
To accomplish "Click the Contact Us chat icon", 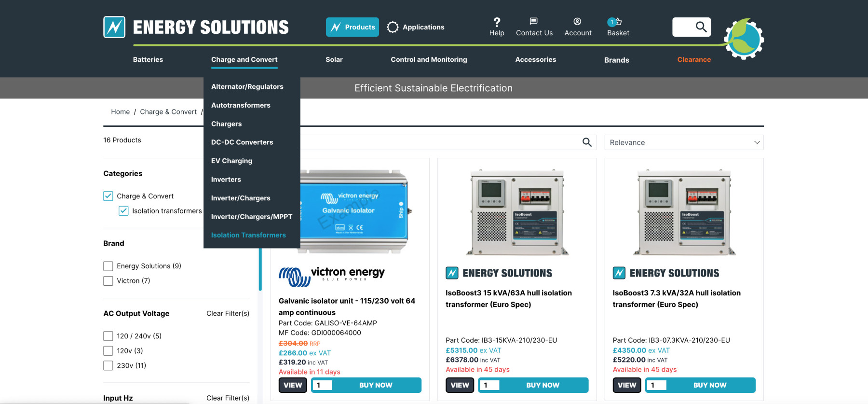I will tap(533, 21).
